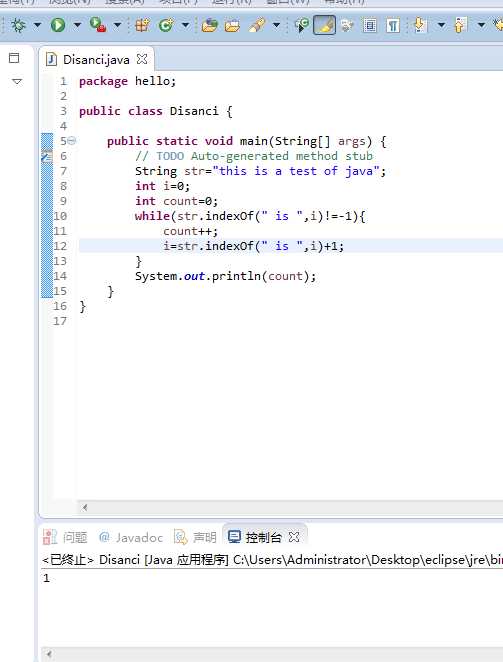This screenshot has height=662, width=503.
Task: Click the Next Annotation down-arrow icon
Action: click(420, 25)
